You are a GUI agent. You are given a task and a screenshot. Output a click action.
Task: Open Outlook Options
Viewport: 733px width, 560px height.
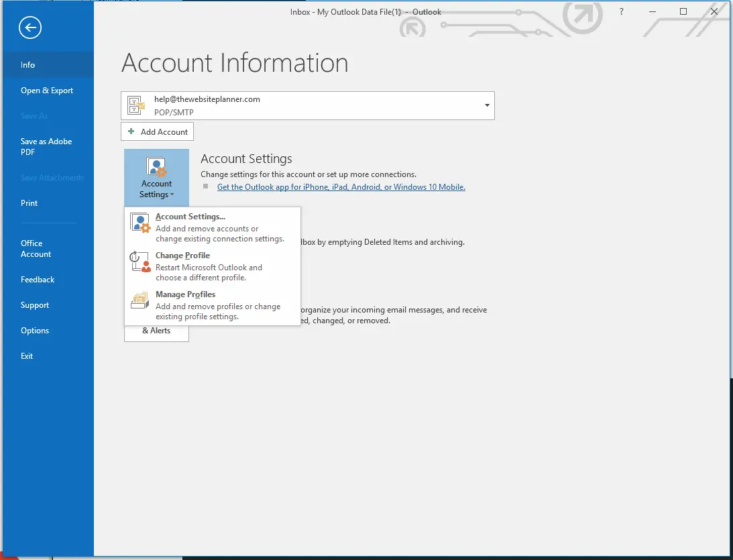point(48,331)
